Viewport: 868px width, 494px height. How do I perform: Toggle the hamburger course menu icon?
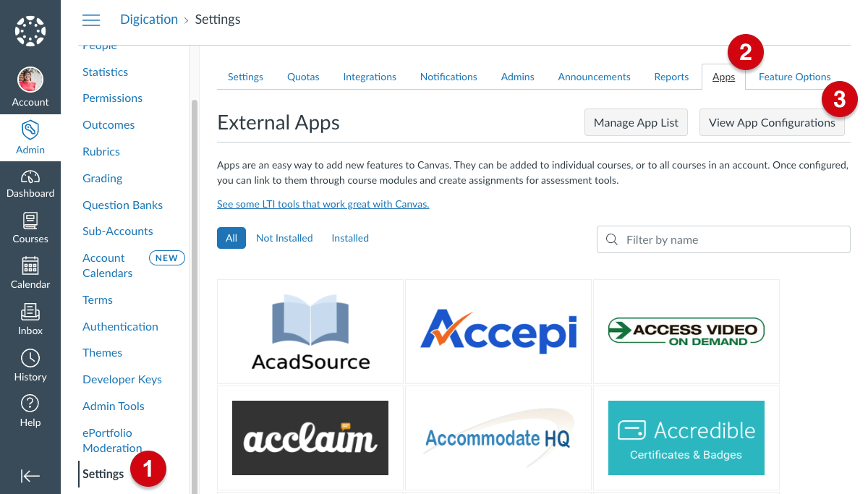pyautogui.click(x=91, y=20)
